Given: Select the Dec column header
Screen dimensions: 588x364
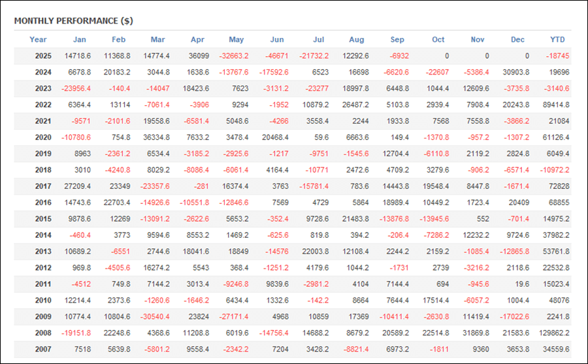Looking at the screenshot, I should 517,39.
